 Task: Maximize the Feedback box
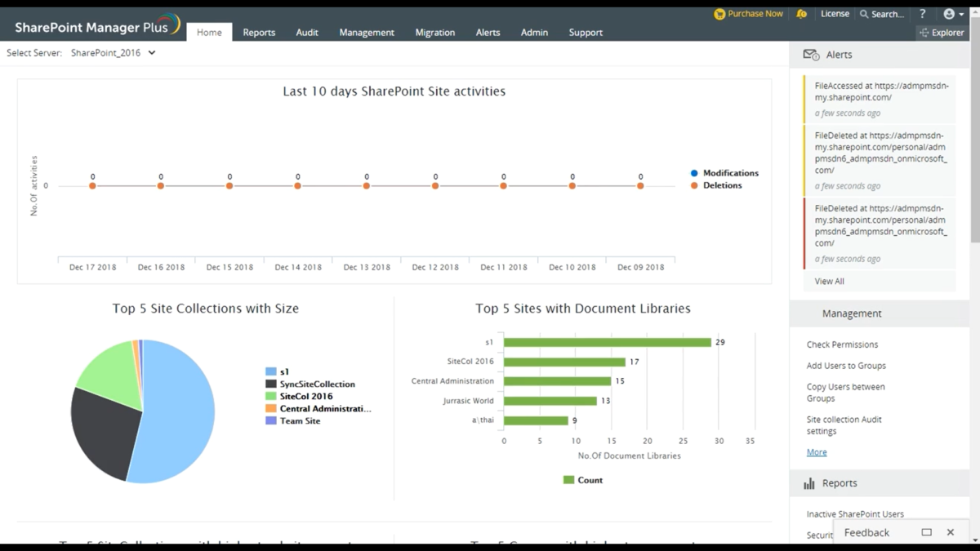(926, 532)
